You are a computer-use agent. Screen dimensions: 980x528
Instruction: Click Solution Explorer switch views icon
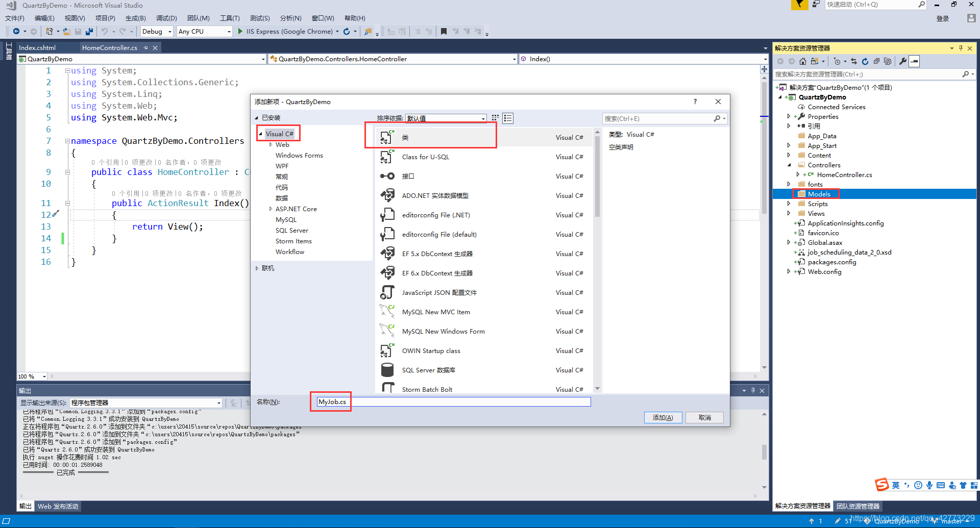[815, 61]
